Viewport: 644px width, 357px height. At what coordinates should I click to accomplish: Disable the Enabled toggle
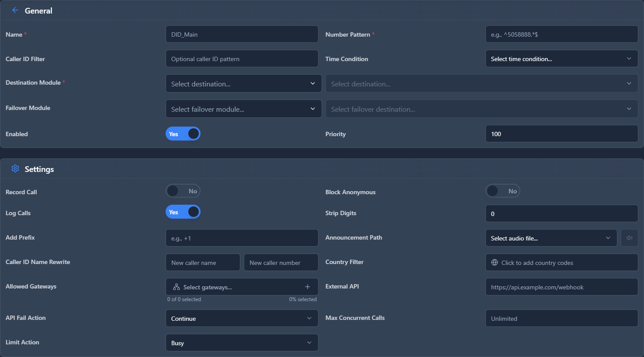click(x=183, y=134)
